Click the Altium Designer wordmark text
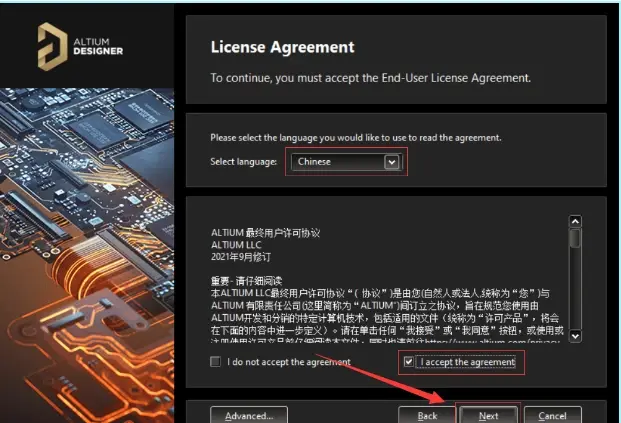The image size is (621, 423). (98, 46)
